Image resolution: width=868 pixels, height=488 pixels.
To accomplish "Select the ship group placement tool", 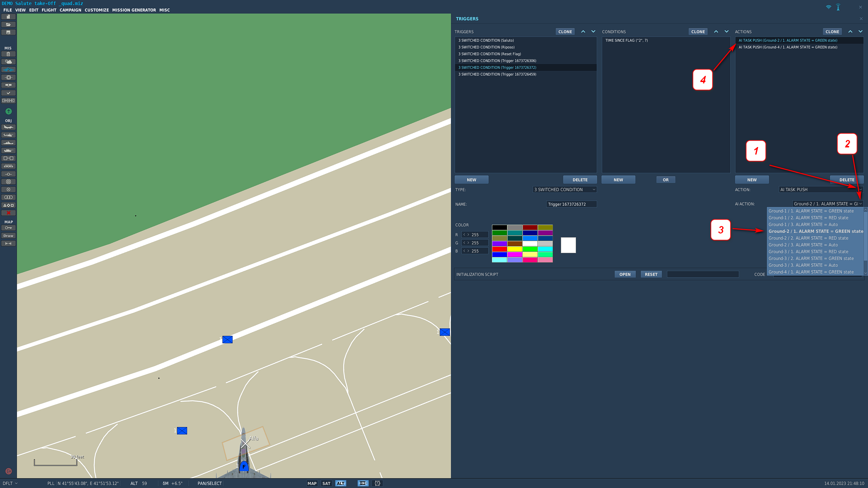I will tap(8, 143).
